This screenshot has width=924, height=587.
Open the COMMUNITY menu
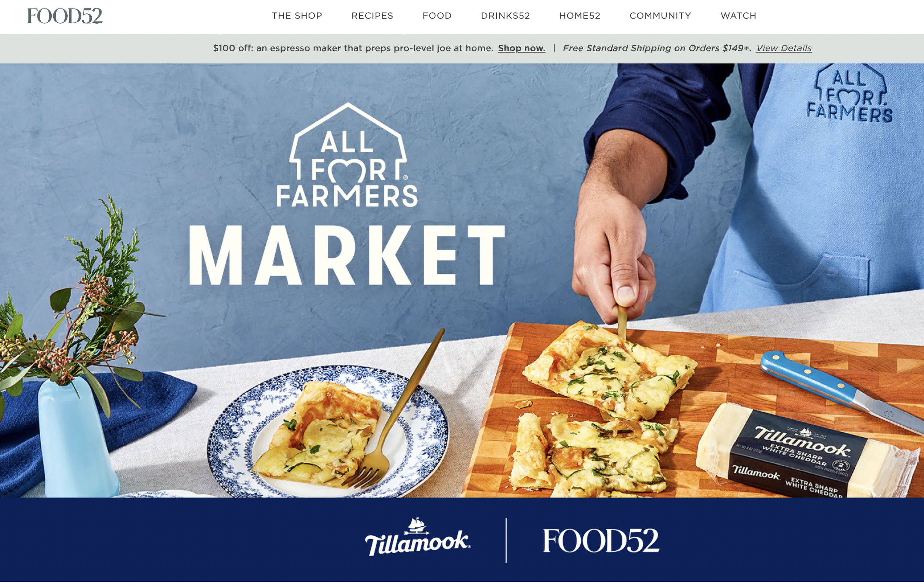point(660,16)
